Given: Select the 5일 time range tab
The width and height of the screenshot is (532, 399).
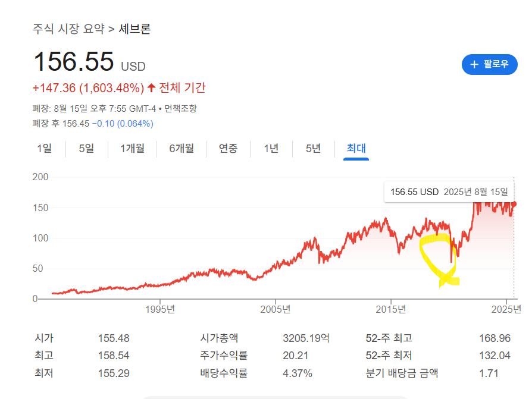Looking at the screenshot, I should (86, 149).
